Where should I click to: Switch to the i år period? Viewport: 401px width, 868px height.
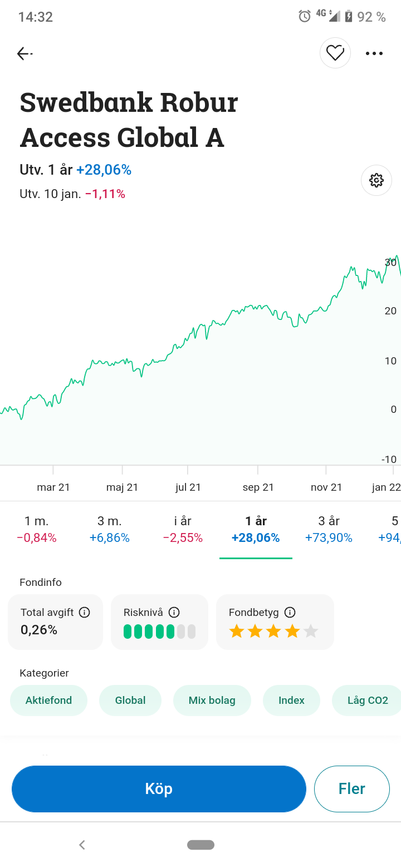tap(183, 529)
